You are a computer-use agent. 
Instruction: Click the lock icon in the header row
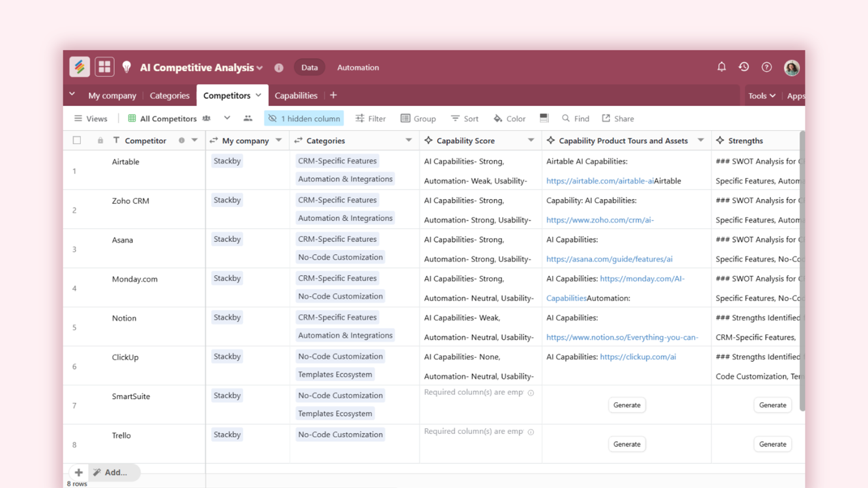click(101, 139)
